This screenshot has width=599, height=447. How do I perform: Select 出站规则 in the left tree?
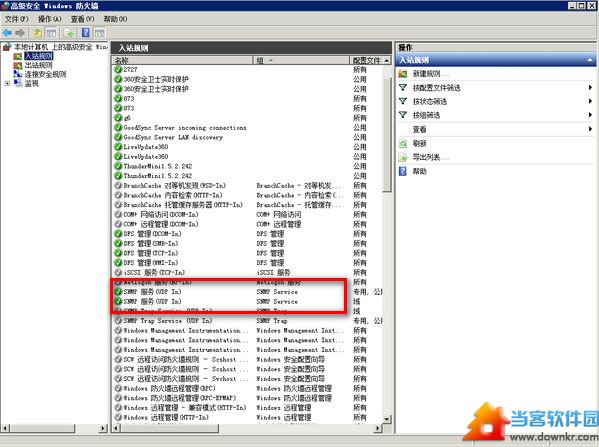click(38, 65)
